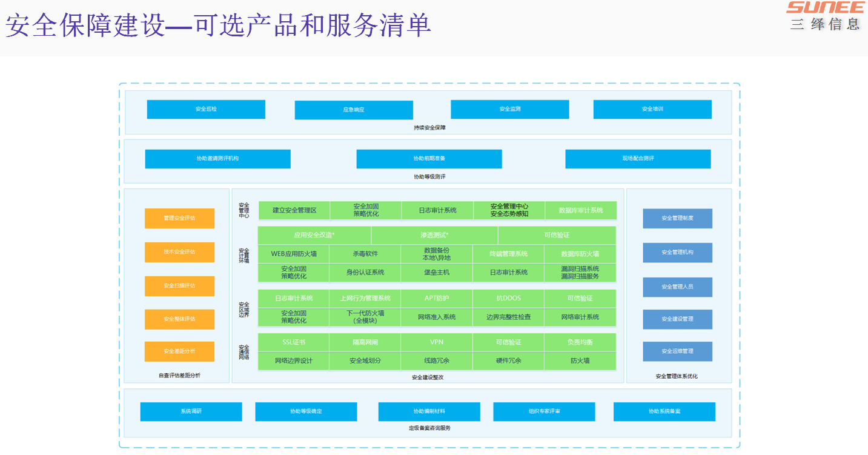Select the VPN green cell
This screenshot has width=868, height=455.
(437, 342)
